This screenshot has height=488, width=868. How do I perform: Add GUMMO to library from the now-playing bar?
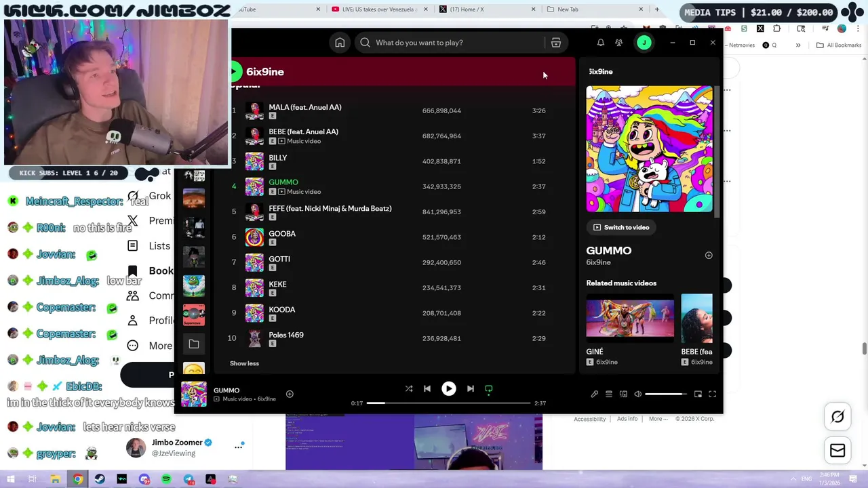[290, 394]
